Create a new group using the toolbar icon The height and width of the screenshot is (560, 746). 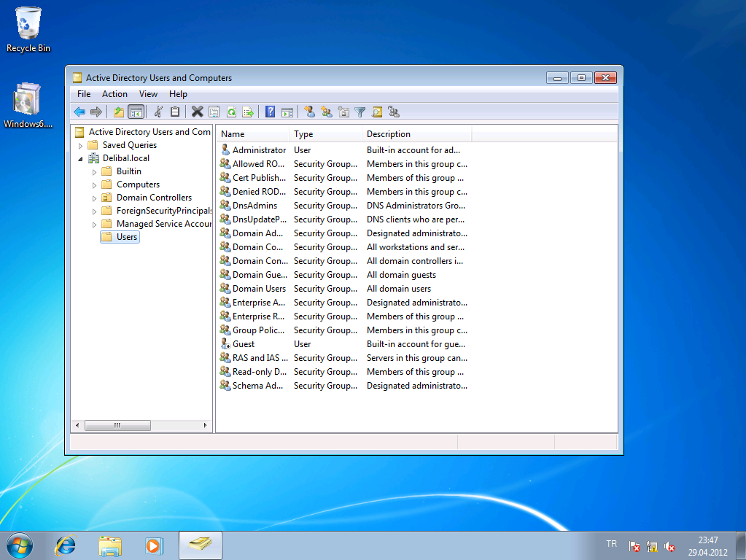tap(327, 112)
